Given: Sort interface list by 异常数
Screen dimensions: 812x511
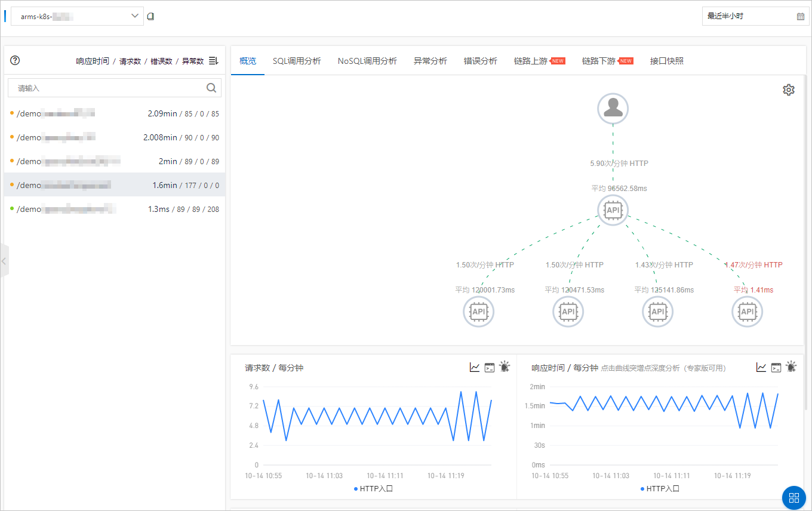Looking at the screenshot, I should (193, 61).
